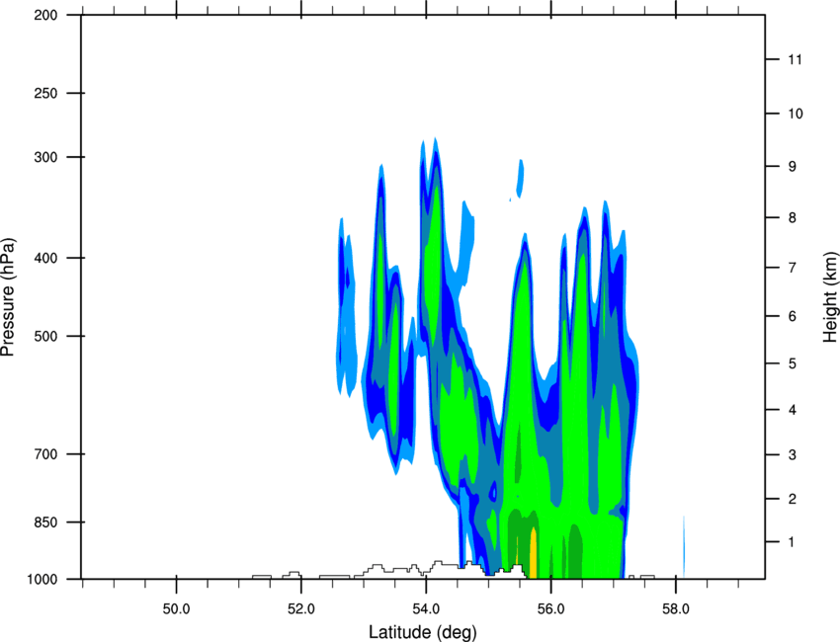Click the '500' pressure tick label
Screen dimensions: 840x642
[45, 336]
